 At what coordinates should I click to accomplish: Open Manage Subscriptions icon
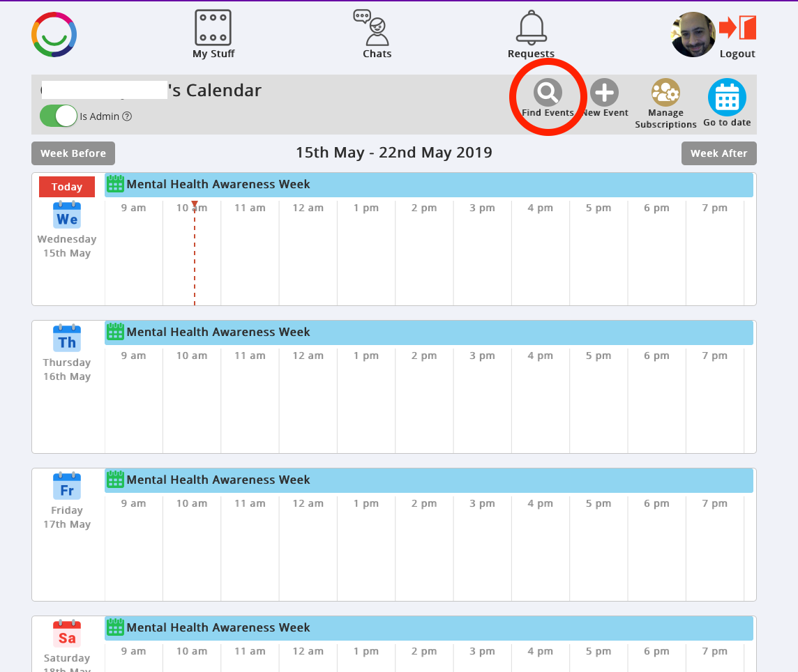(665, 93)
